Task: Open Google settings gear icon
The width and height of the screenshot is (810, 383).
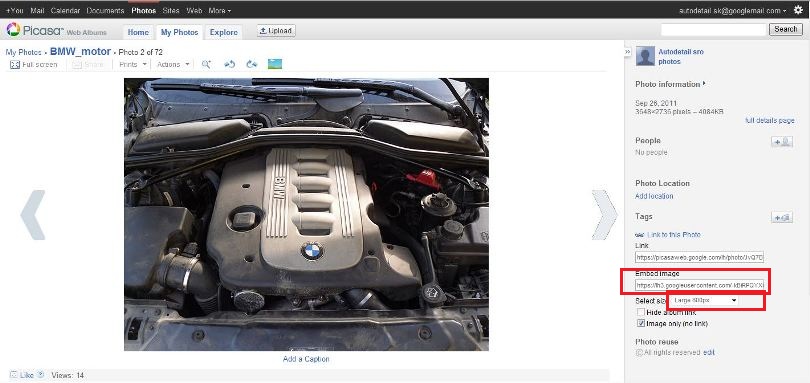Action: pyautogui.click(x=798, y=10)
